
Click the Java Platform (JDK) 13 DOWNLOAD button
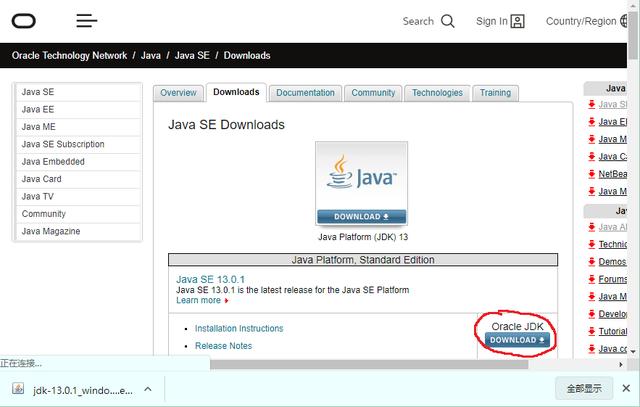(361, 217)
